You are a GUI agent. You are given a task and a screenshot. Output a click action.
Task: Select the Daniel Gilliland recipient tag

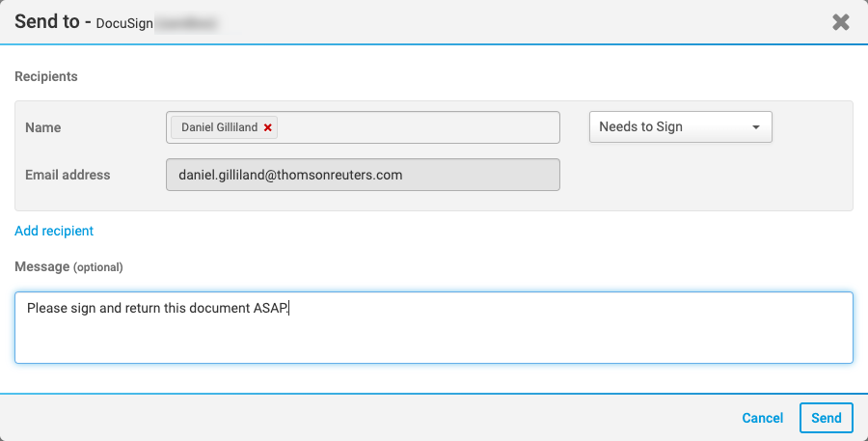pyautogui.click(x=219, y=127)
